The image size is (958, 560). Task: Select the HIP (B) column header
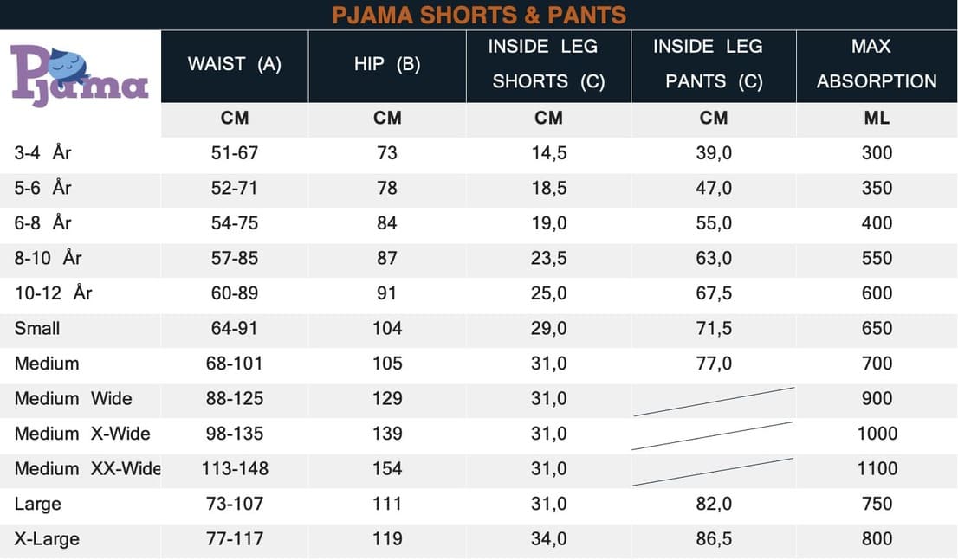387,64
